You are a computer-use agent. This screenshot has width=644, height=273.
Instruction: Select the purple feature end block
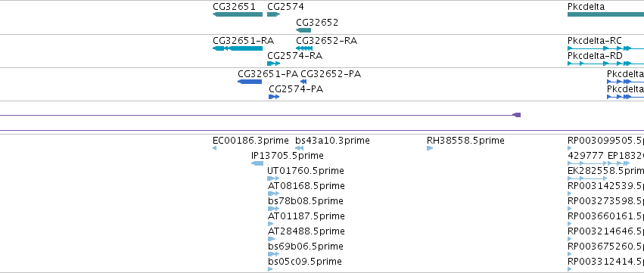[517, 115]
